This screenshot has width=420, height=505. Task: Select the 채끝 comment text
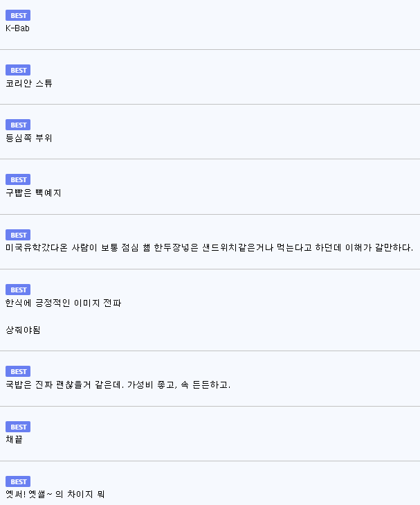coord(14,440)
